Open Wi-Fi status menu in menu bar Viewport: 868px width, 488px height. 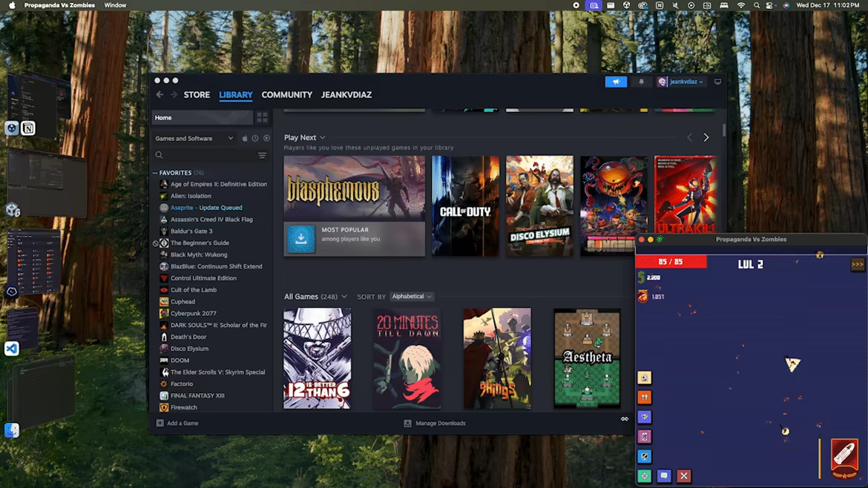click(740, 5)
